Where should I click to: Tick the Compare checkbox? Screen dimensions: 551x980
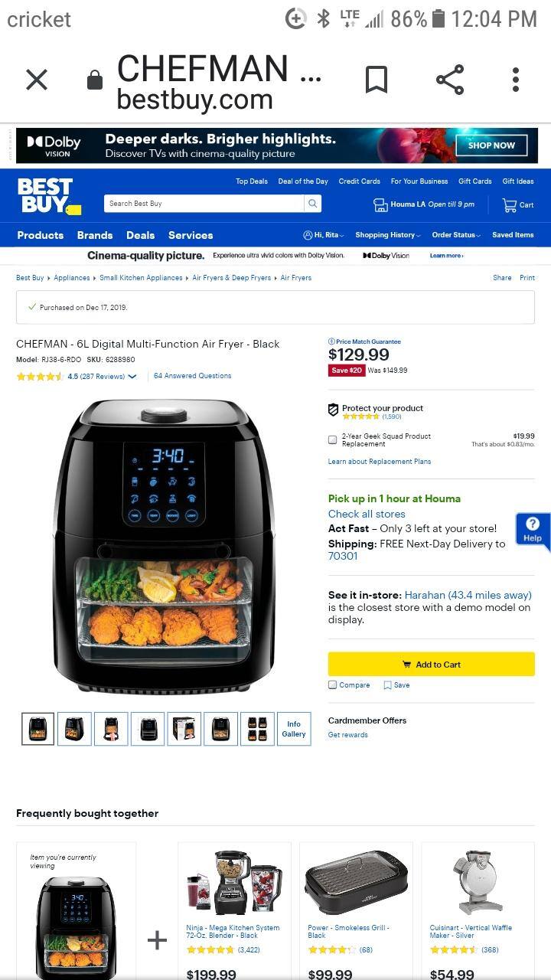tap(332, 685)
